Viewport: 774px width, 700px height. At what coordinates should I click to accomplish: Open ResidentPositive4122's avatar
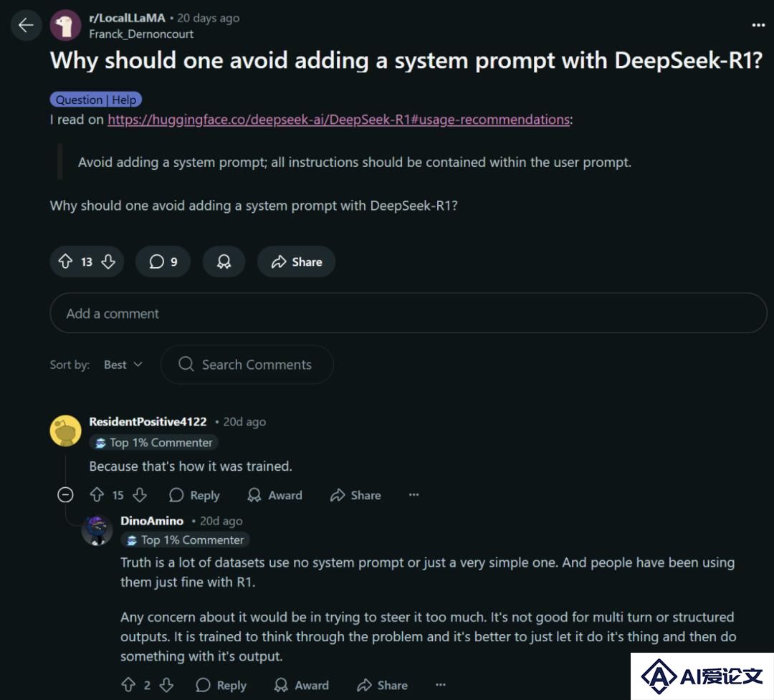65,431
